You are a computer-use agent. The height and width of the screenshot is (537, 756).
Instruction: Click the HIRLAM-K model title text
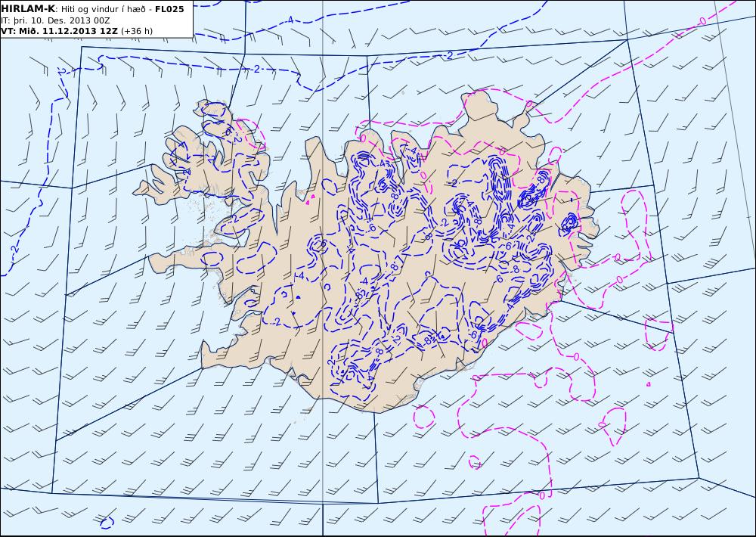28,9
